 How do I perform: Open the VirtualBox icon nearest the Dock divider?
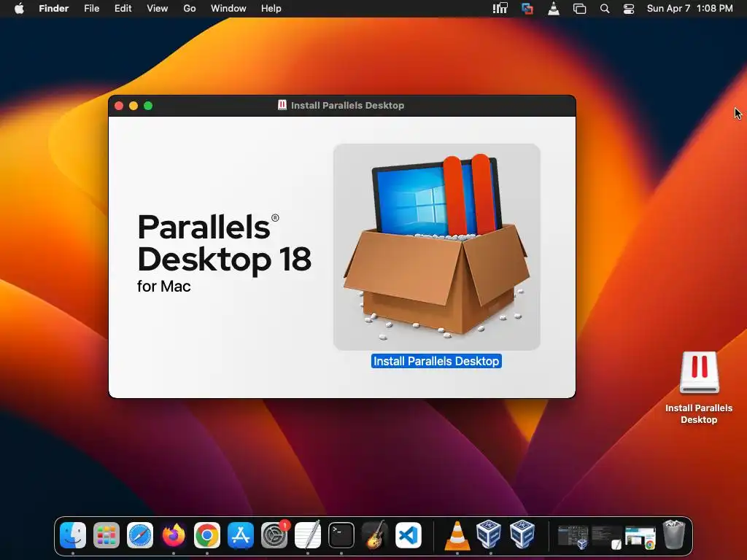pos(522,534)
